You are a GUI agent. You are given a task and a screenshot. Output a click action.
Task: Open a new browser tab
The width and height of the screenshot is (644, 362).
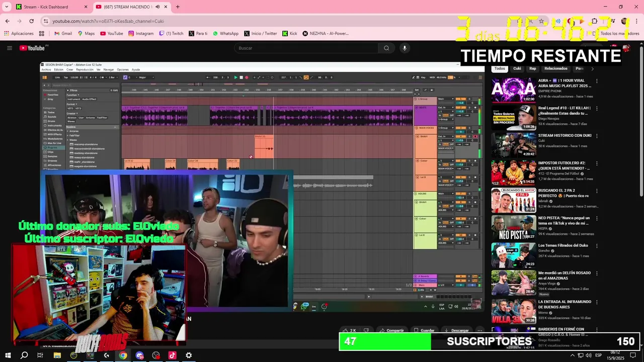coord(178,7)
